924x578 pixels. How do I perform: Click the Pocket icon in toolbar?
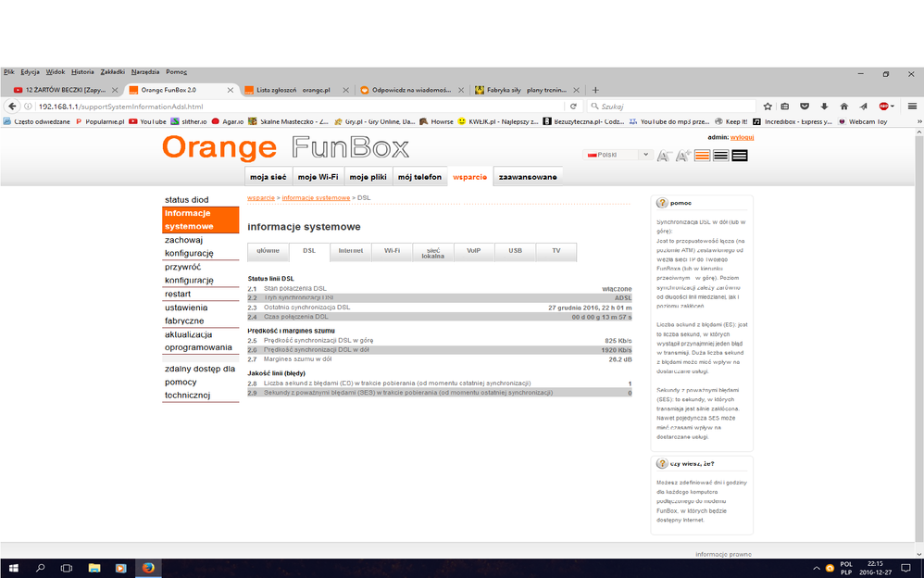(805, 107)
